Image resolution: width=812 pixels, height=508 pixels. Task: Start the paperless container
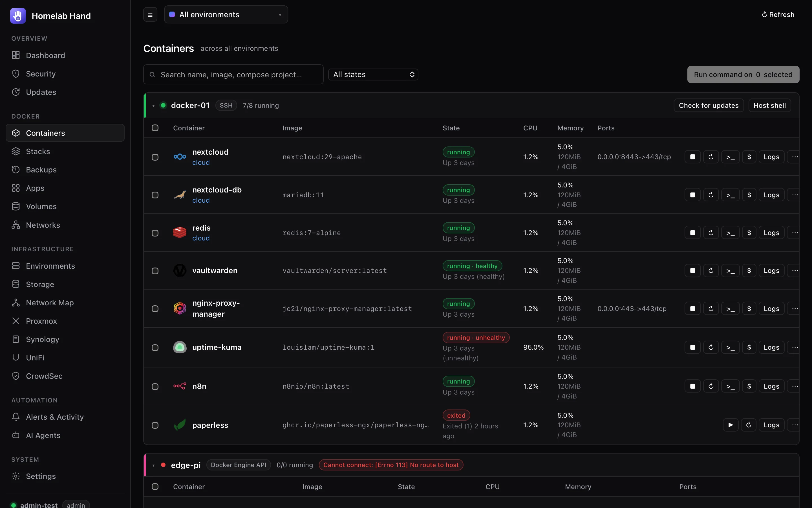[731, 425]
